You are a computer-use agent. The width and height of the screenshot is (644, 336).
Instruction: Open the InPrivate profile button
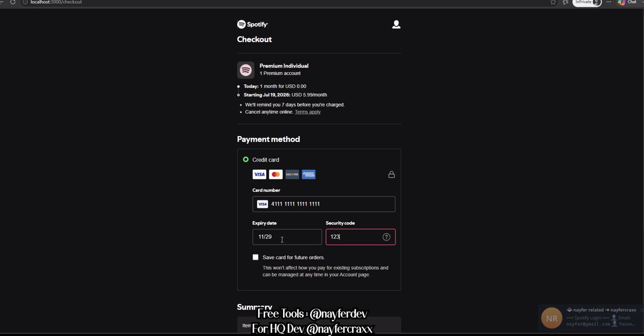click(x=587, y=3)
